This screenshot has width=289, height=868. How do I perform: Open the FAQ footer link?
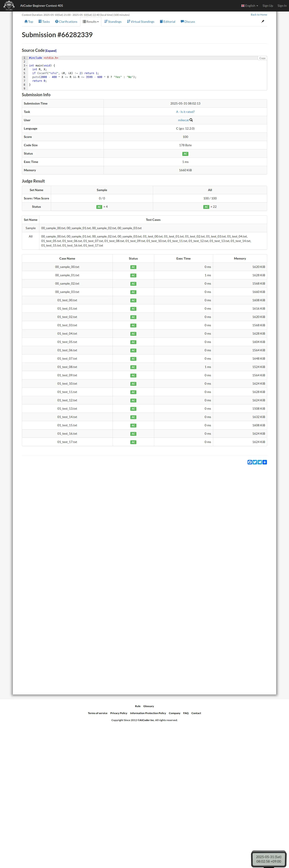(x=186, y=713)
